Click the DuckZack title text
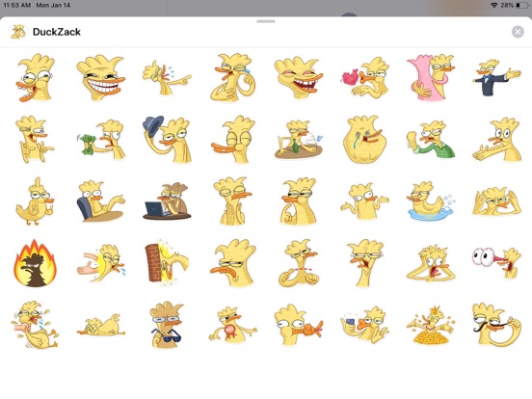 pyautogui.click(x=57, y=32)
